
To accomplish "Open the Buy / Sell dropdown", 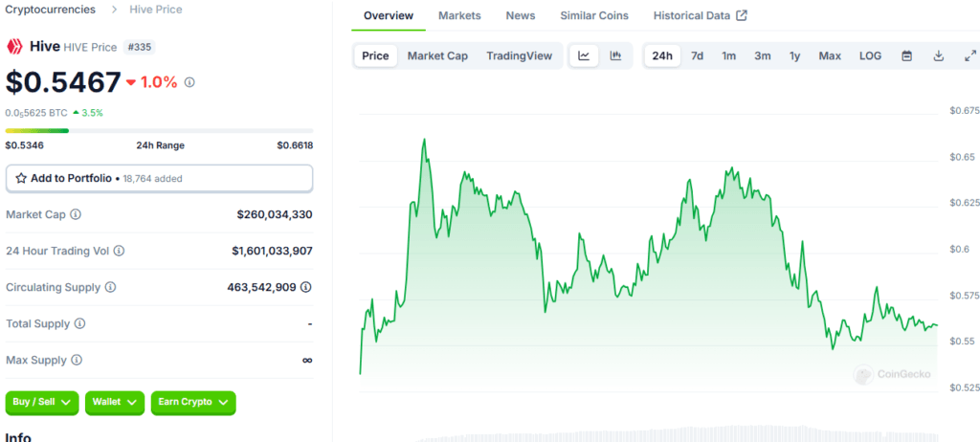I will [42, 403].
